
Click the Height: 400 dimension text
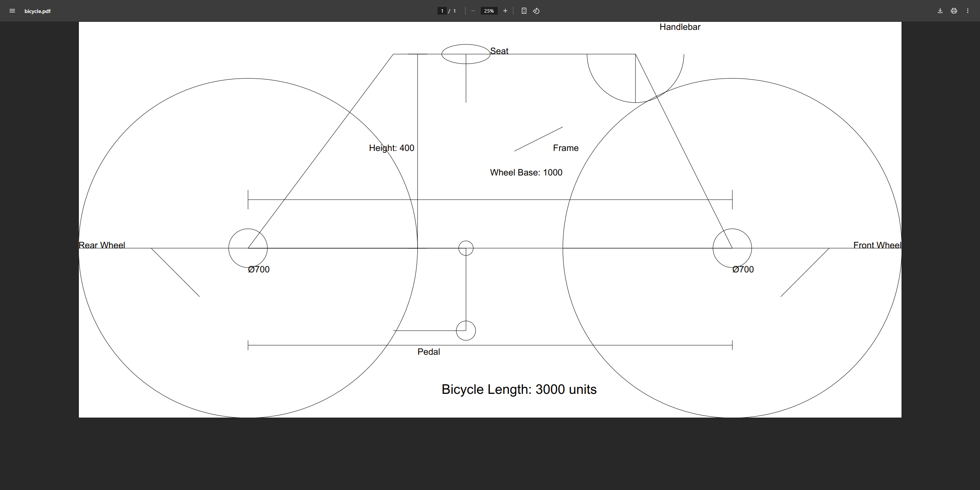point(391,148)
